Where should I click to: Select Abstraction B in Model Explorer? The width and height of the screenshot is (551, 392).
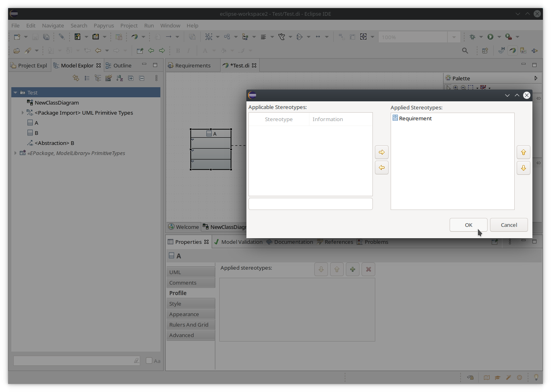tap(50, 143)
